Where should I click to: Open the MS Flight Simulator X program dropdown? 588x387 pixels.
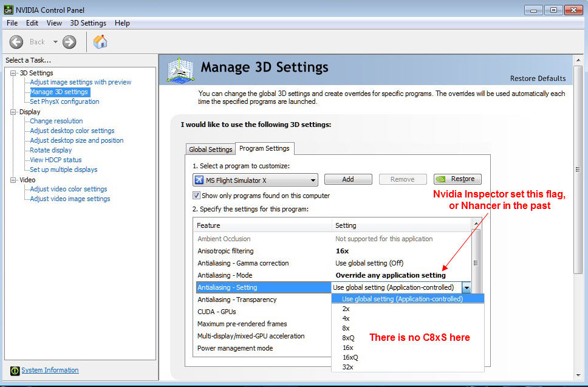coord(255,180)
